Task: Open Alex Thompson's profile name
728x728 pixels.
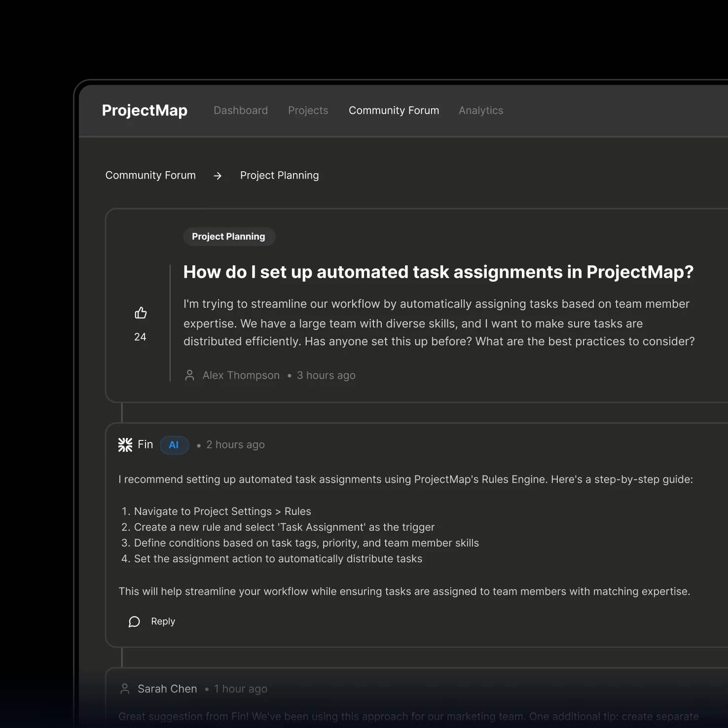Action: tap(241, 375)
